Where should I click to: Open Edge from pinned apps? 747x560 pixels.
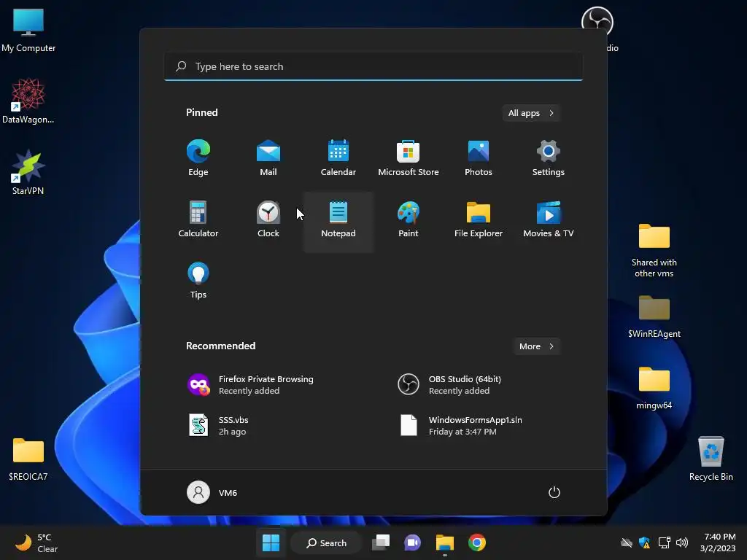(198, 158)
